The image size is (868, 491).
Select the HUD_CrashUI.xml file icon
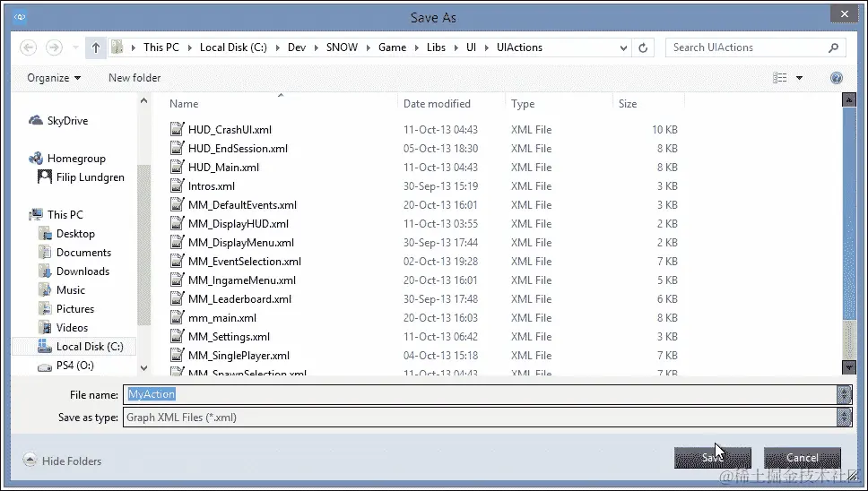click(x=177, y=129)
